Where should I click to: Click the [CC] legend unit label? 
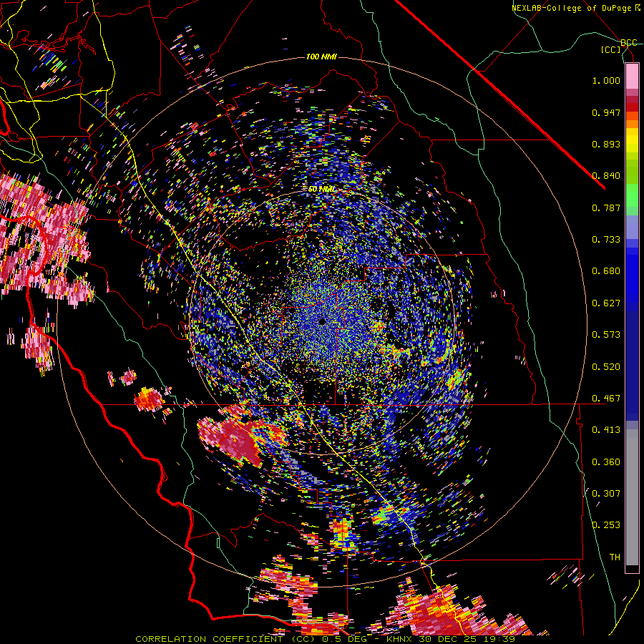pos(611,49)
